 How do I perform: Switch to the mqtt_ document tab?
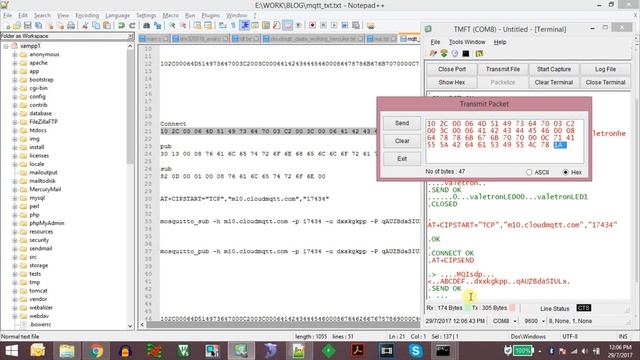[x=409, y=38]
